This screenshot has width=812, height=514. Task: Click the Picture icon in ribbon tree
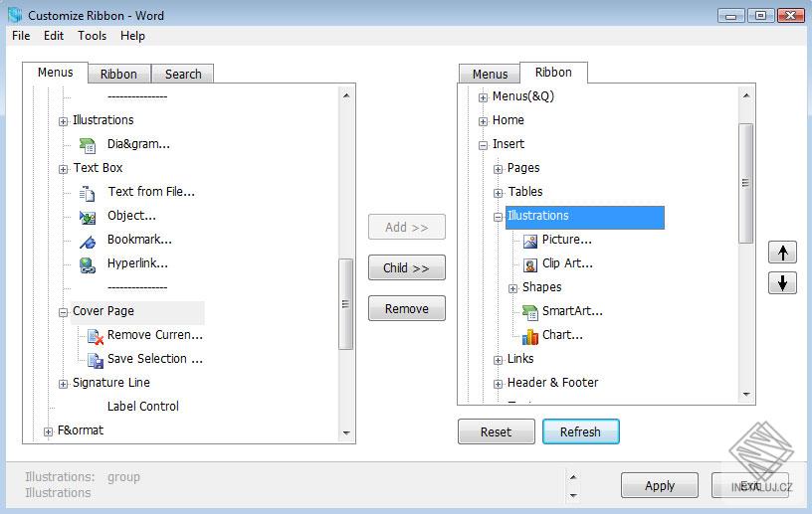click(x=530, y=242)
